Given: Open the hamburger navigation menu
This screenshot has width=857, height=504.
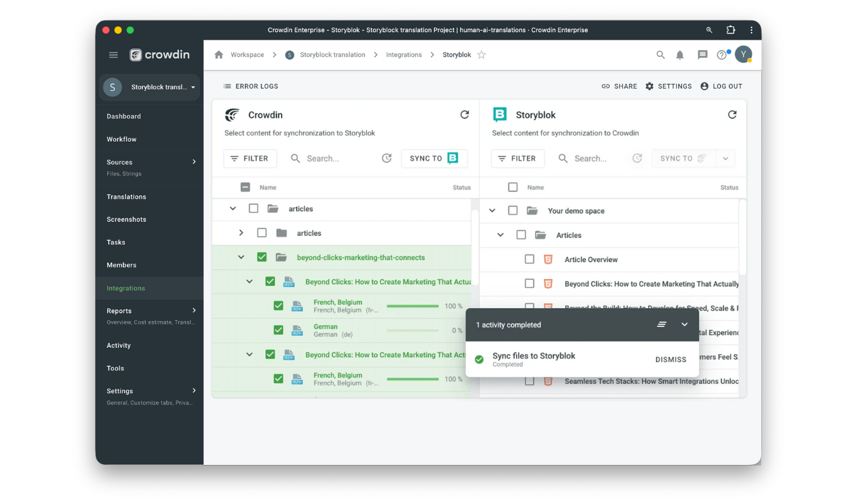Looking at the screenshot, I should click(x=113, y=55).
